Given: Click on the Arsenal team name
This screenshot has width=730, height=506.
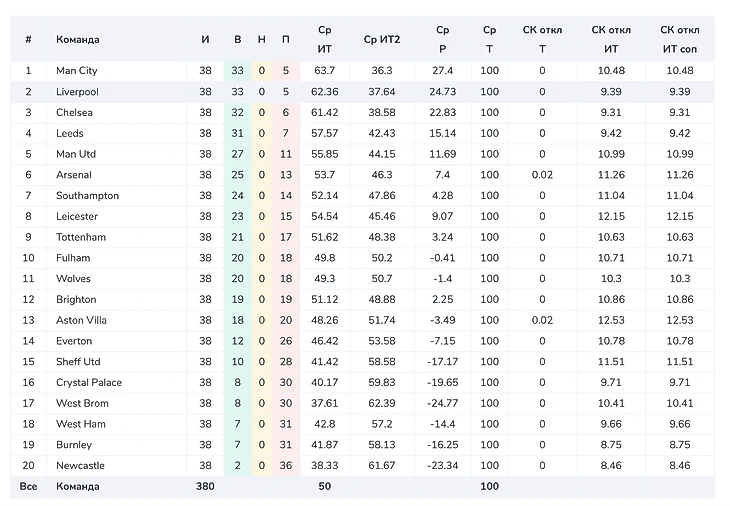Looking at the screenshot, I should [x=74, y=175].
